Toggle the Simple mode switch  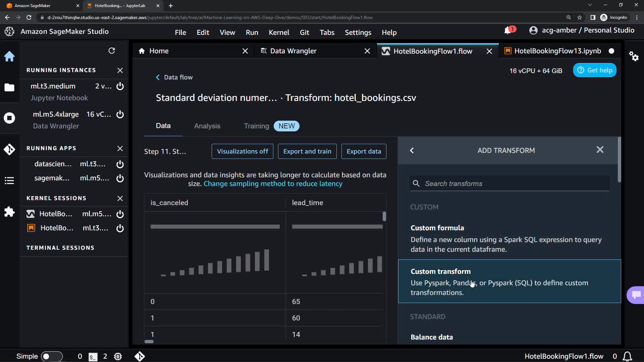pos(51,356)
